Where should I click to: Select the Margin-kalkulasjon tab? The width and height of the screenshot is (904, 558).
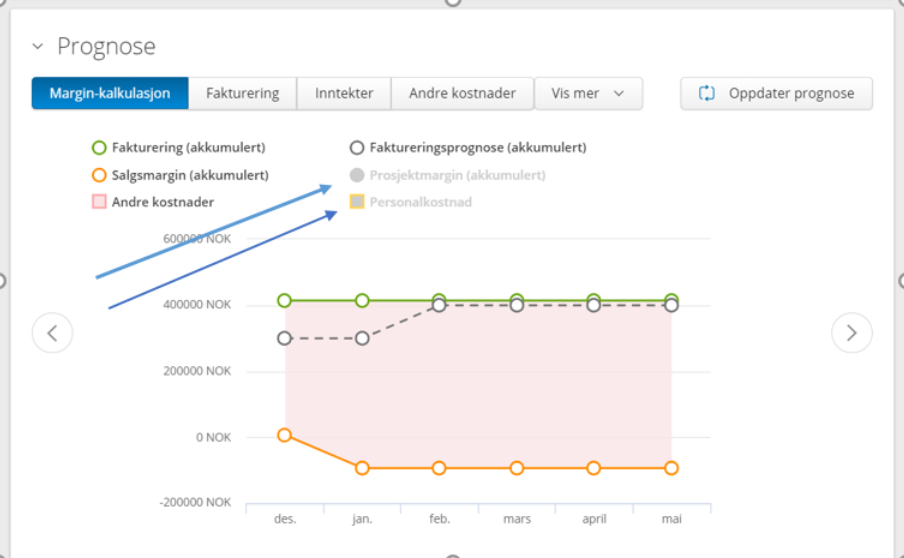pos(110,93)
